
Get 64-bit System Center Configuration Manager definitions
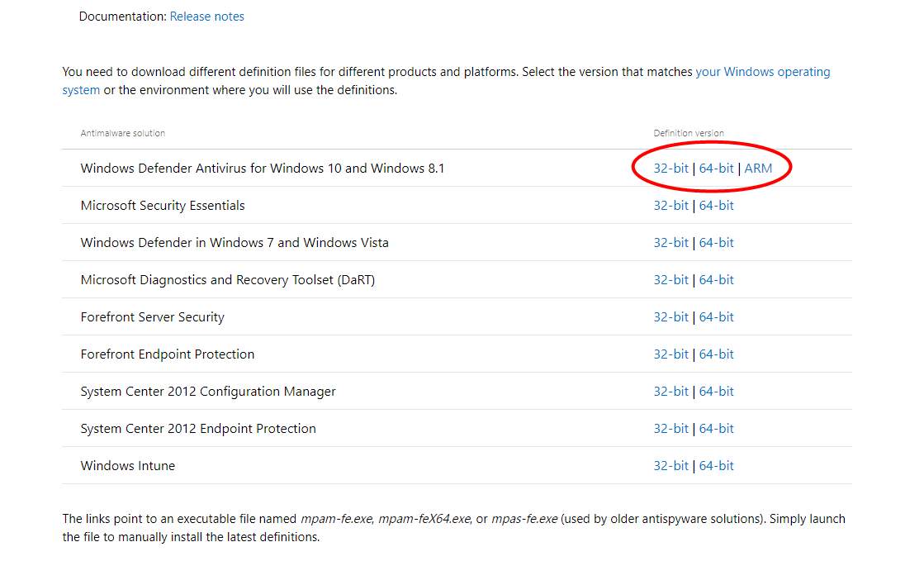[716, 392]
